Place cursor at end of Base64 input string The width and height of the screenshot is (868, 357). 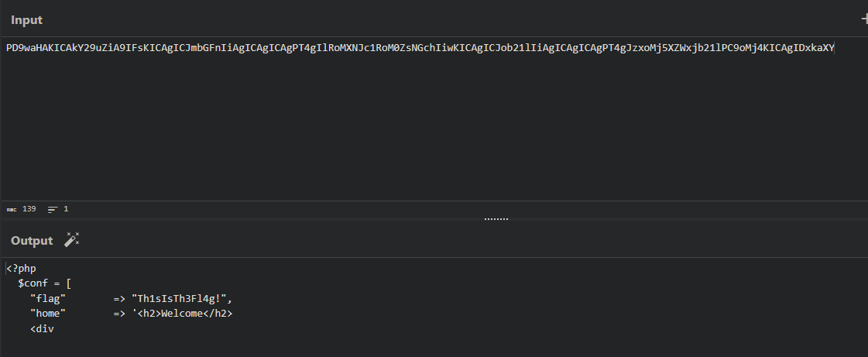coord(835,48)
